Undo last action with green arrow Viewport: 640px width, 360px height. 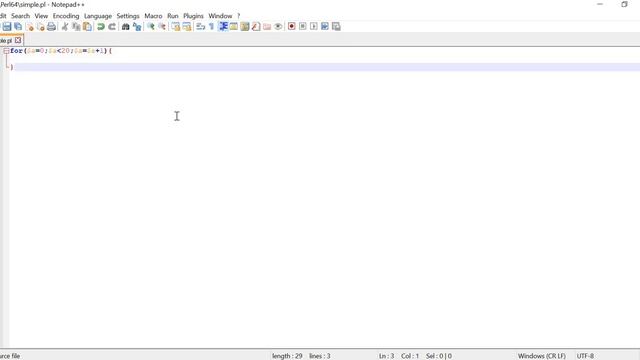pos(100,27)
